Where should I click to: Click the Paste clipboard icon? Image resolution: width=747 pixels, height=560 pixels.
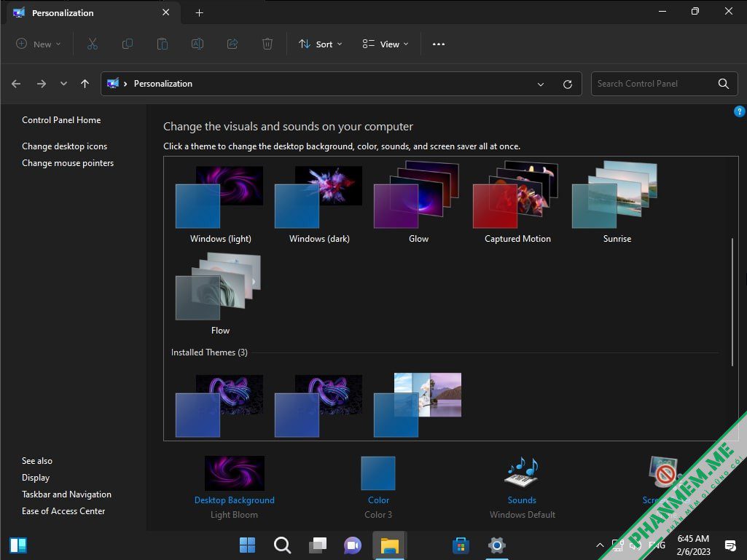[163, 44]
